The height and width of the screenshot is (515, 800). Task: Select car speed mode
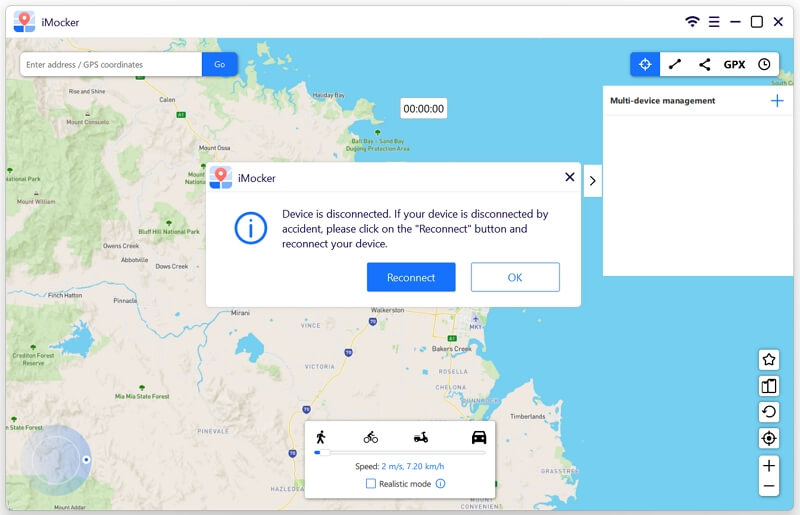(x=479, y=437)
